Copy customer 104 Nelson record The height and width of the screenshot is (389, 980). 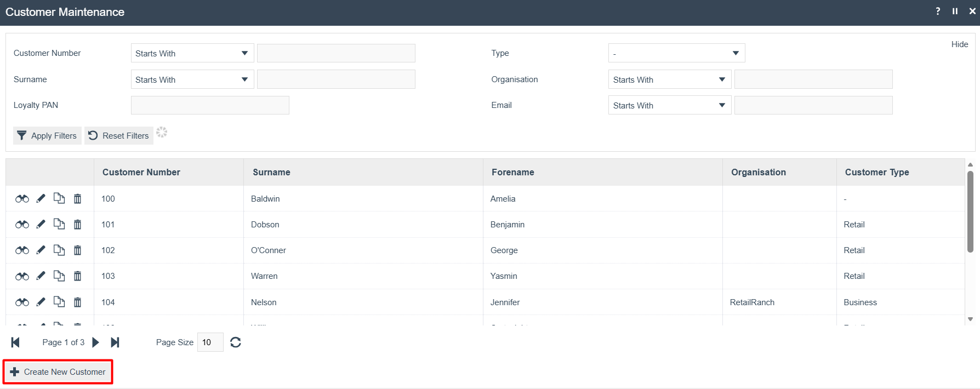click(x=59, y=301)
